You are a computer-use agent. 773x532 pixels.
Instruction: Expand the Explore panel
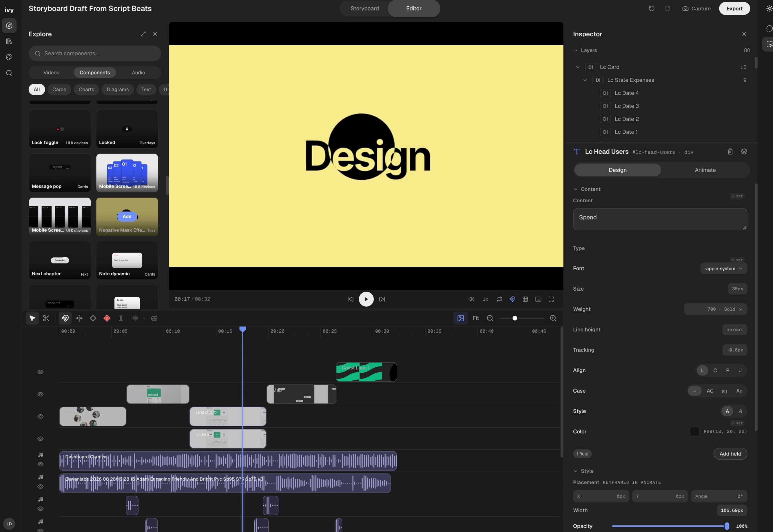pos(143,34)
